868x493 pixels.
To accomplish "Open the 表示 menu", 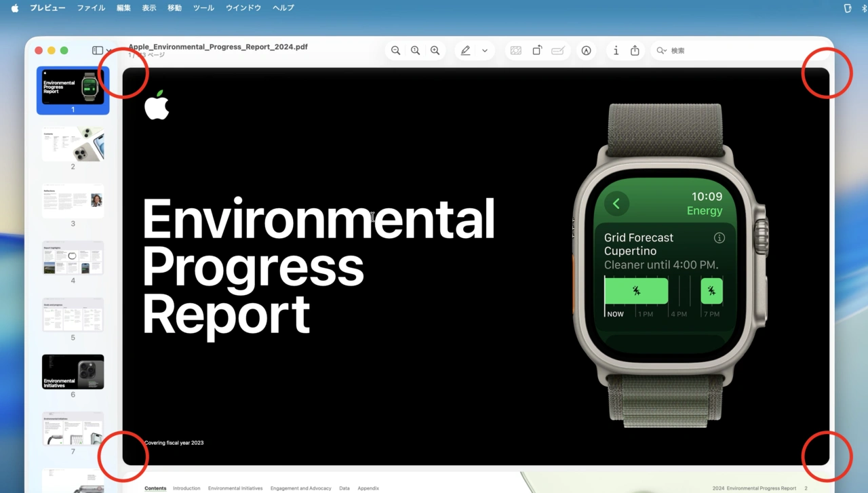I will point(149,7).
